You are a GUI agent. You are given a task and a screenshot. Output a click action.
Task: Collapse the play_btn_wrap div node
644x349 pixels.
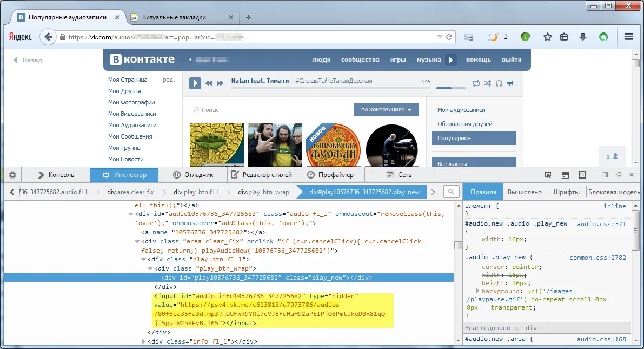coord(150,268)
